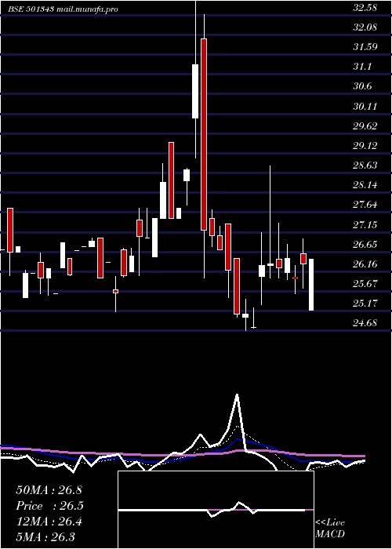Click the last white candlestick on the right

[310, 285]
